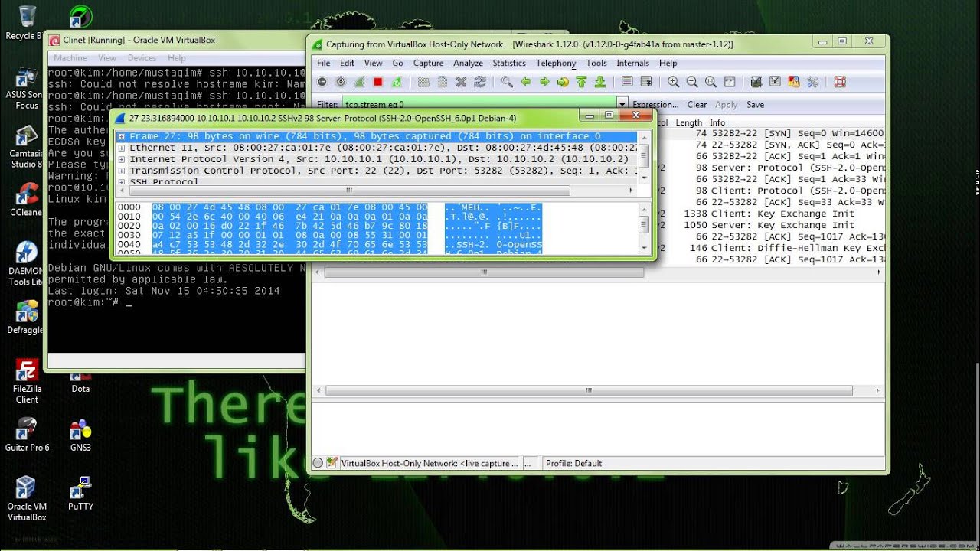Viewport: 980px width, 551px height.
Task: Go back in packet history
Action: [x=525, y=82]
